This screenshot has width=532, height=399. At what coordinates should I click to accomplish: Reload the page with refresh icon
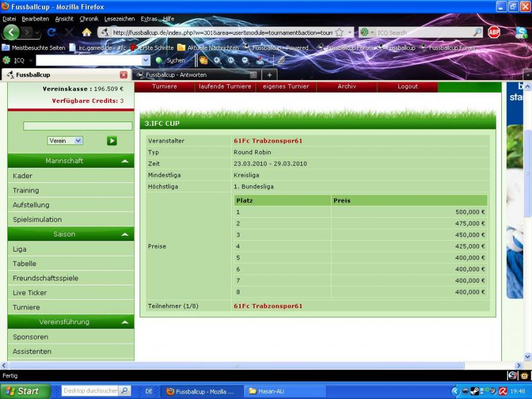coord(52,32)
